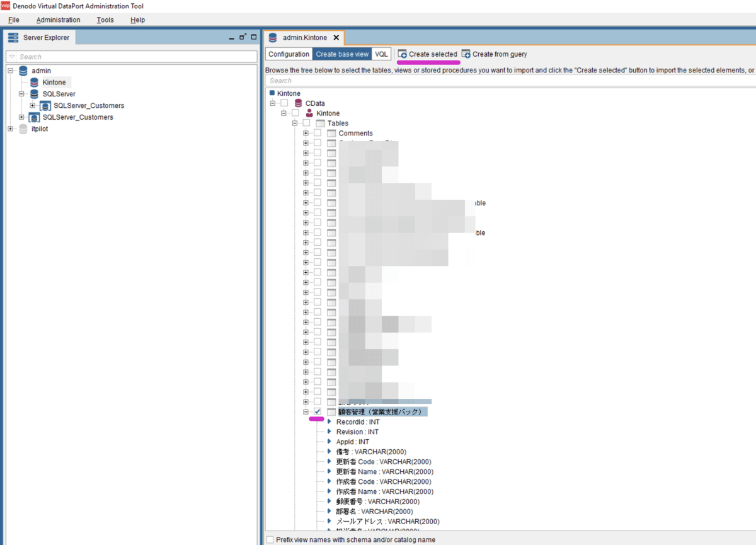Screen dimensions: 756x545
Task: Select 郵便番号 : VARCHAR(2000) row
Action: point(378,502)
